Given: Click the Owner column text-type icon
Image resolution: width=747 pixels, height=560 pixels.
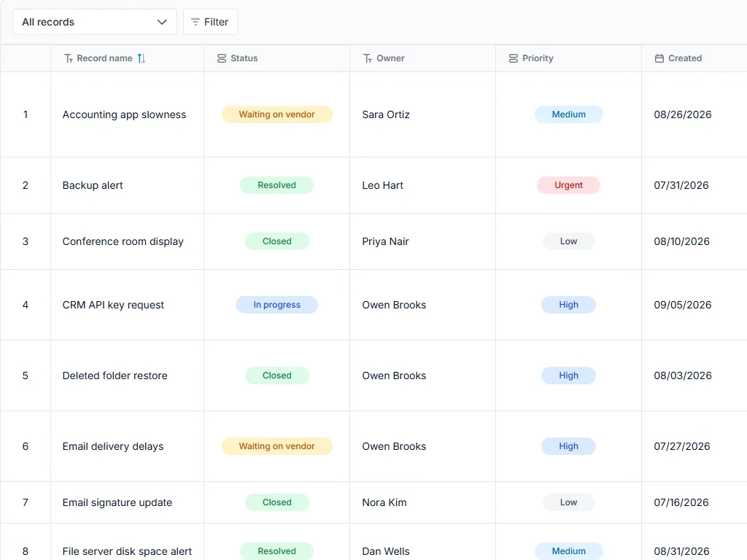Looking at the screenshot, I should 368,58.
